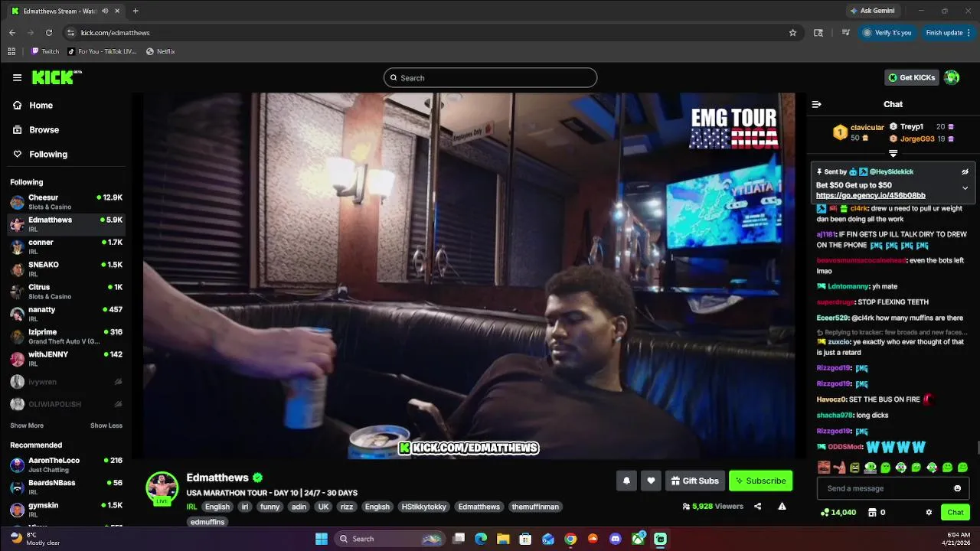Bookmark page with star icon
Image resolution: width=980 pixels, height=551 pixels.
point(792,33)
